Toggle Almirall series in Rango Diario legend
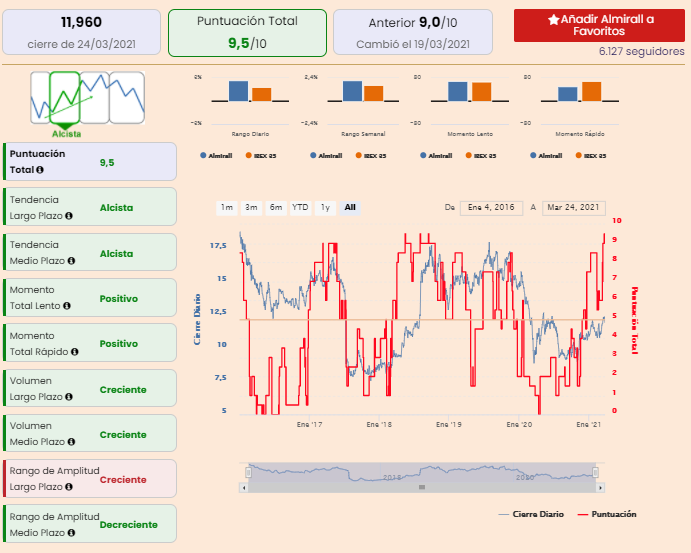This screenshot has width=691, height=553. pyautogui.click(x=216, y=156)
